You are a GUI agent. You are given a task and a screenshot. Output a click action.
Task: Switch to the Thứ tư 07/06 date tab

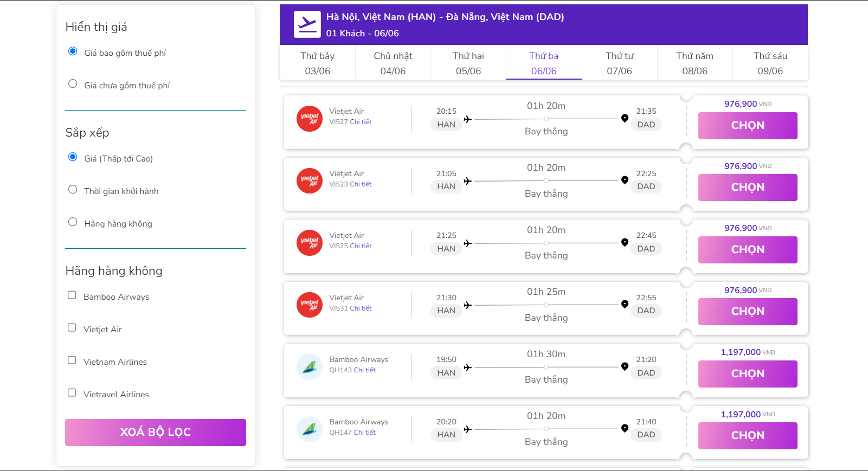pyautogui.click(x=619, y=63)
